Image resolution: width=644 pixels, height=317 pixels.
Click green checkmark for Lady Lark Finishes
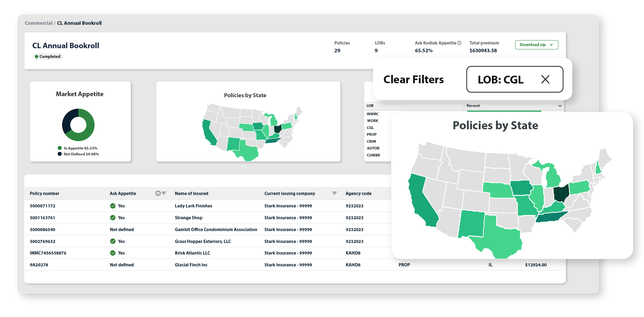[x=113, y=206]
